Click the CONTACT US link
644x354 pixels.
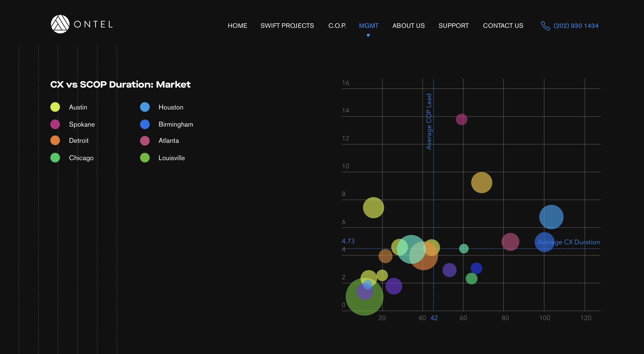pos(503,26)
